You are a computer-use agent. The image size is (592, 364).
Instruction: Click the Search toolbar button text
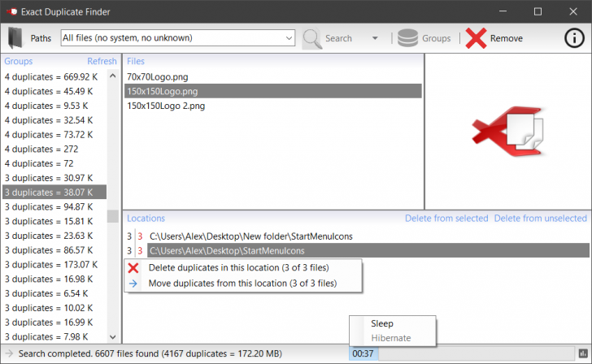tap(338, 38)
